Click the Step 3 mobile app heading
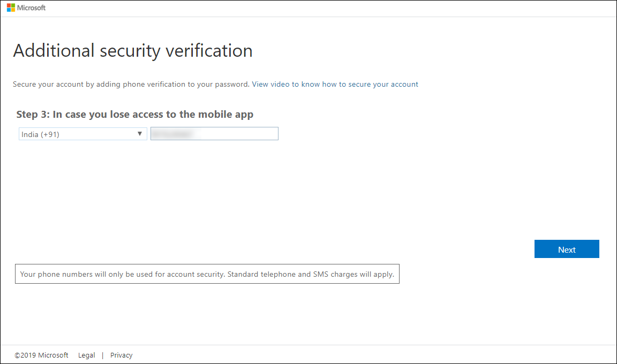617x364 pixels. [135, 114]
